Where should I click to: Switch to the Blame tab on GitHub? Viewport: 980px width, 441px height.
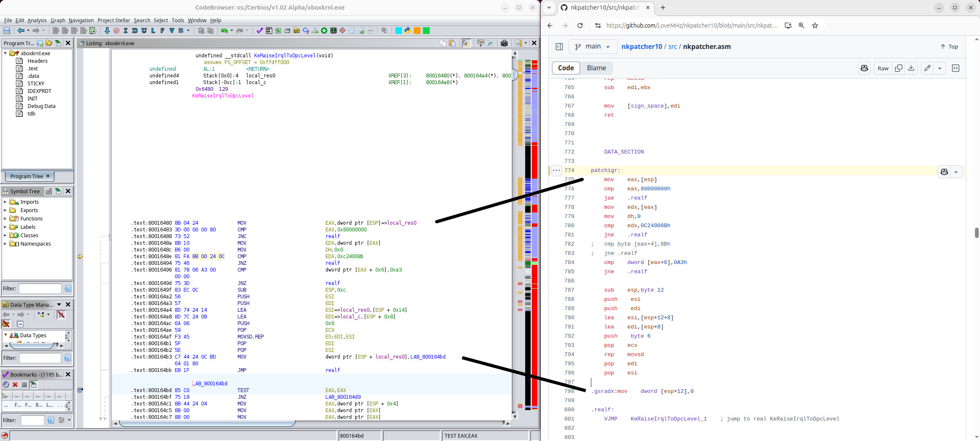click(596, 68)
